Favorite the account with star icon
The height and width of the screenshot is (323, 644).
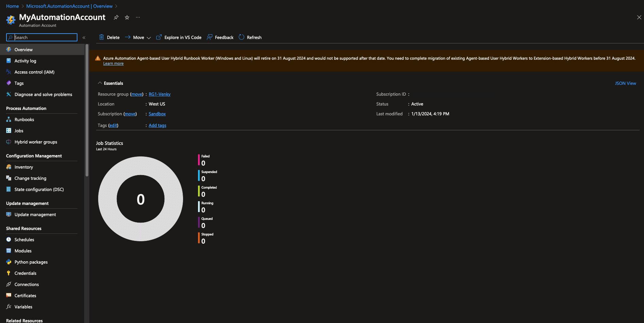127,17
